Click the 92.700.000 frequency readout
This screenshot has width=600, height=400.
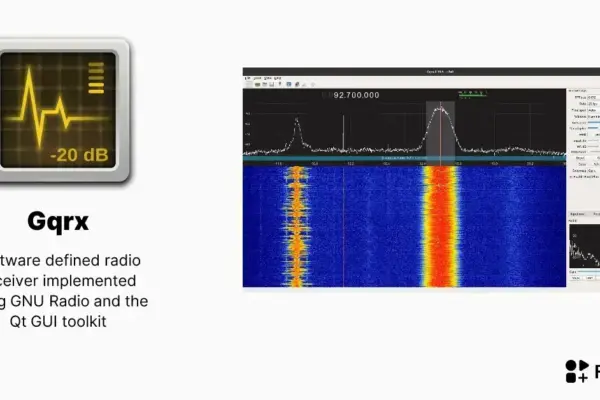click(356, 95)
